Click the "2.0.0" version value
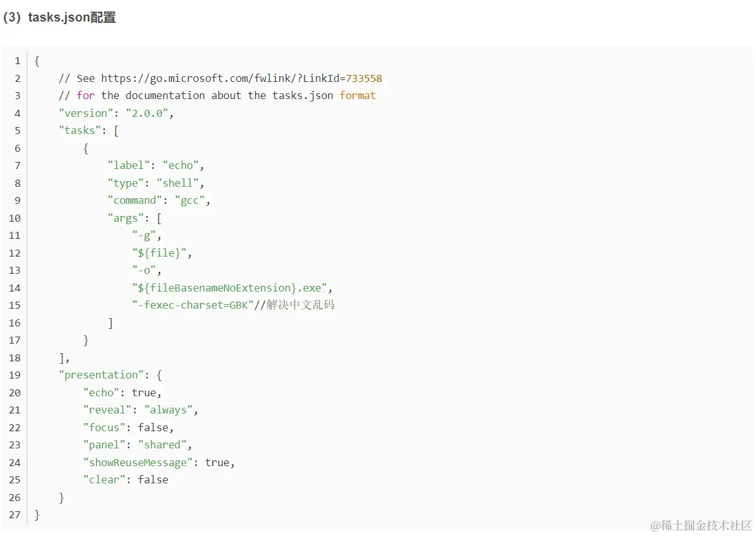The image size is (756, 536). coord(147,113)
